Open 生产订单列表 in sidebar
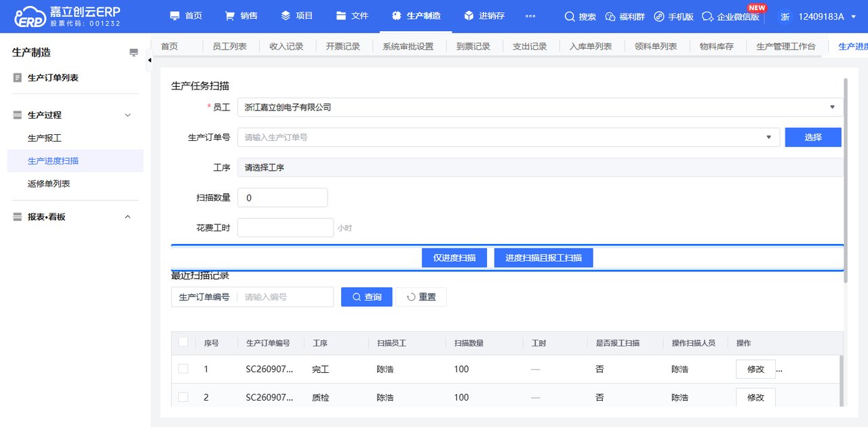 point(53,78)
